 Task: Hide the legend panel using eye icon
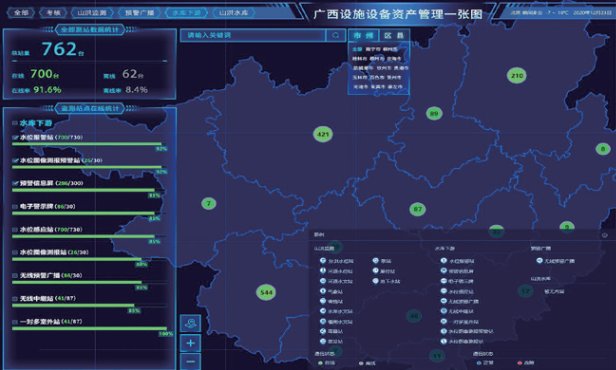click(605, 235)
